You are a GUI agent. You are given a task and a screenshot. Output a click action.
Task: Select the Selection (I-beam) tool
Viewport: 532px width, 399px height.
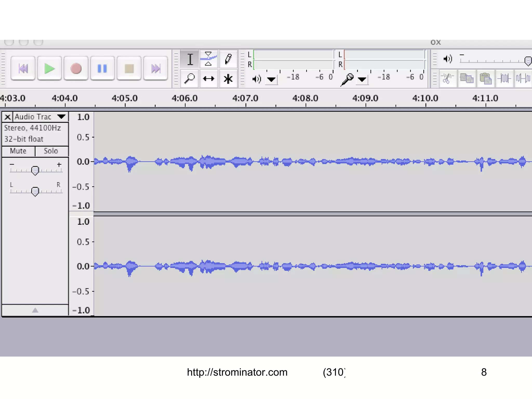pyautogui.click(x=190, y=59)
